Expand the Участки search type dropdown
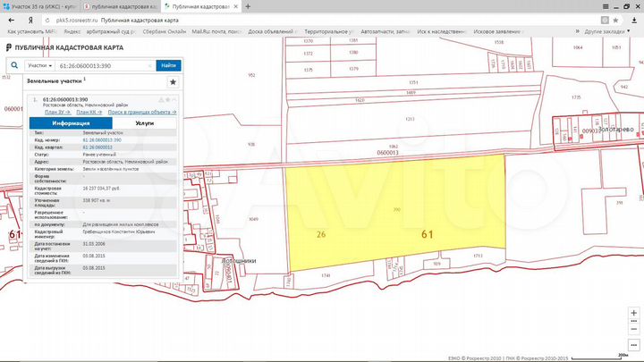 (39, 65)
